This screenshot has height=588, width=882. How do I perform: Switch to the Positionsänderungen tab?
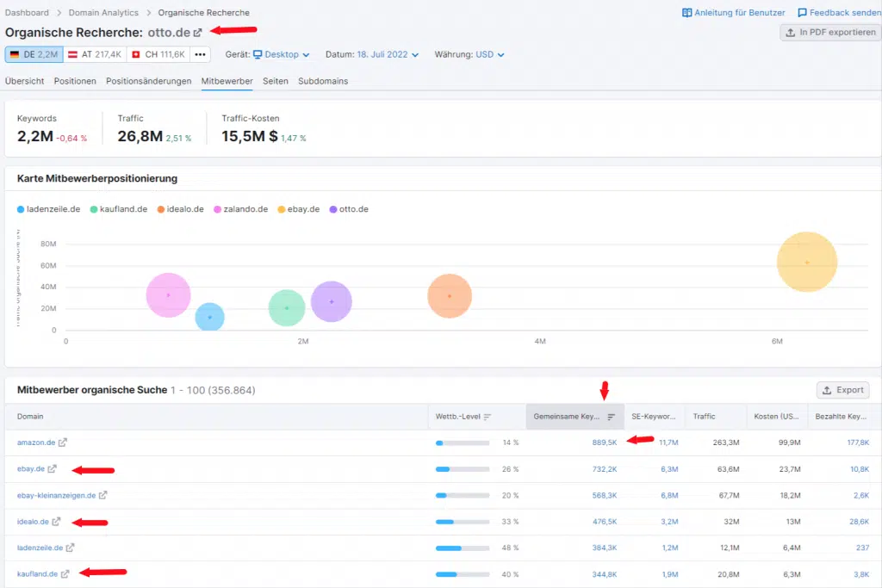148,81
